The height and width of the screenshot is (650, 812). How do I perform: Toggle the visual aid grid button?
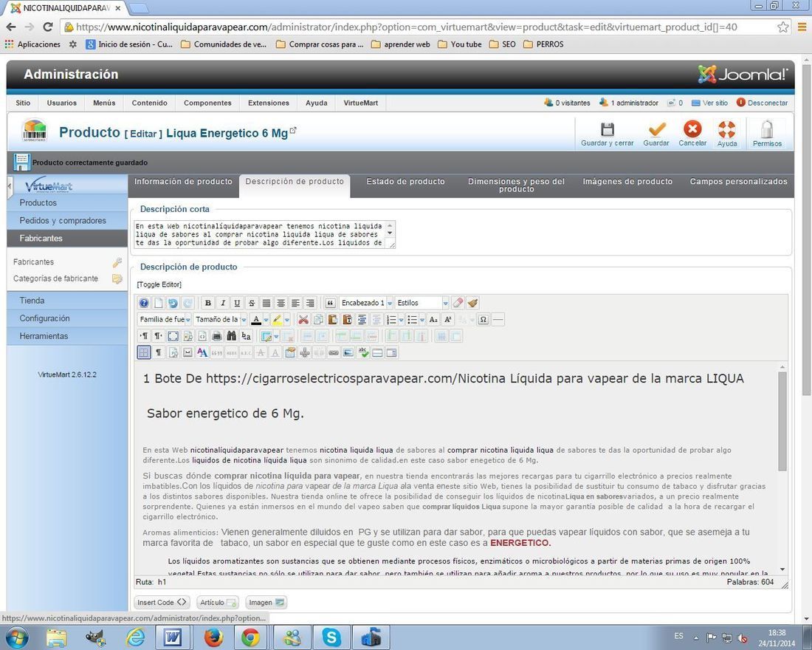click(144, 353)
